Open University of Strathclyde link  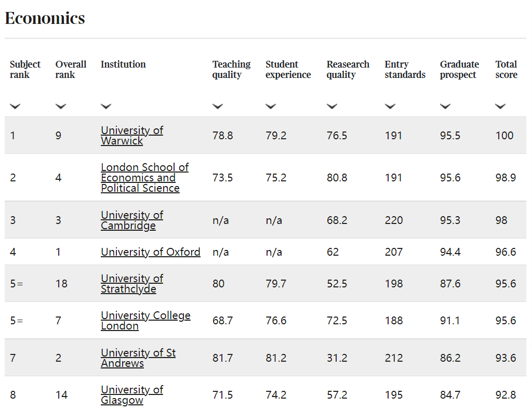click(x=132, y=284)
